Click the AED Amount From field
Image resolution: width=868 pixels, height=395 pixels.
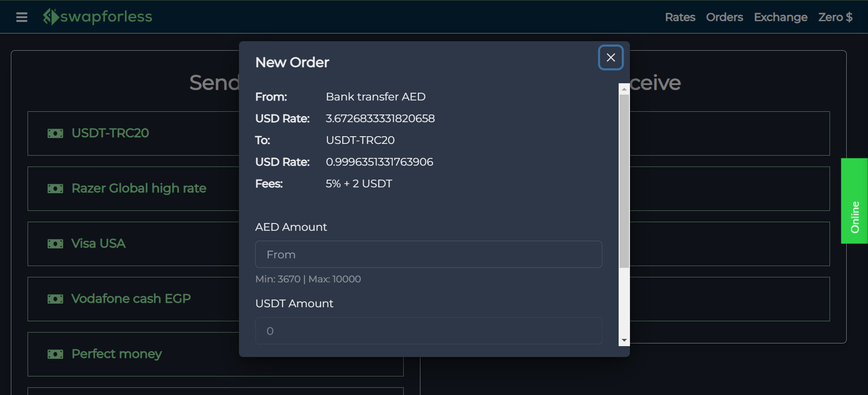428,254
